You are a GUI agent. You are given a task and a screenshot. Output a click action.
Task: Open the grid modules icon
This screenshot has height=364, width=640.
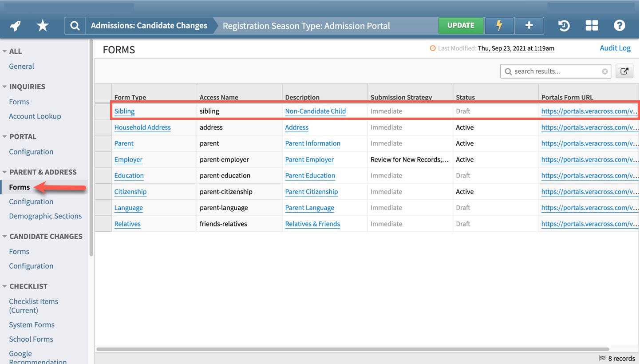click(x=592, y=26)
